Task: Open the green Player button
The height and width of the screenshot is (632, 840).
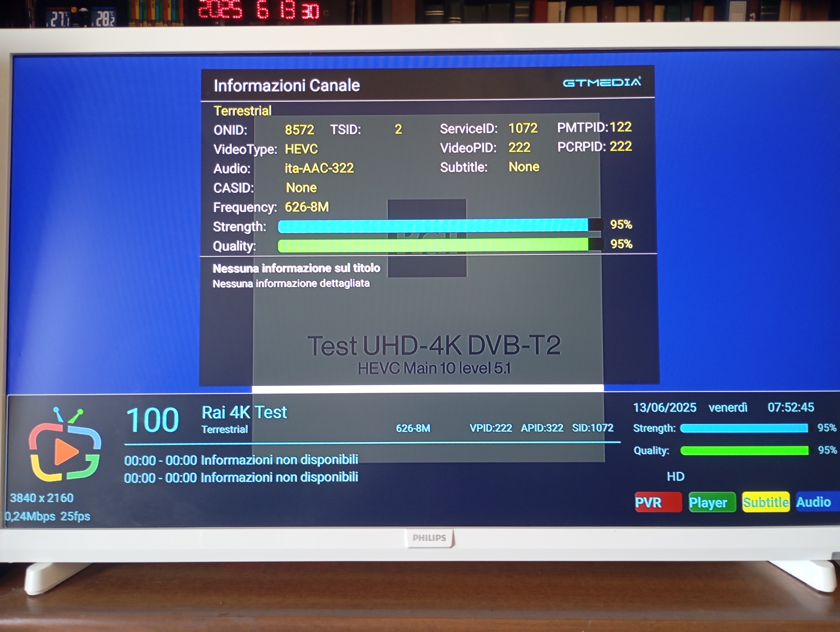Action: point(712,502)
